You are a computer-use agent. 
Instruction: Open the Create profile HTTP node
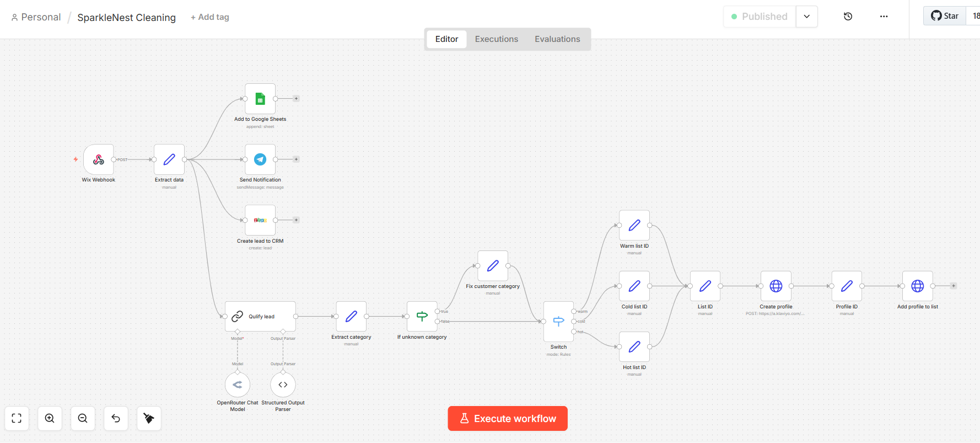(x=776, y=286)
